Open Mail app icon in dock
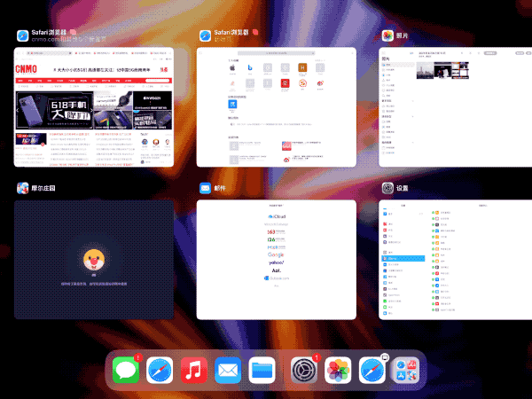The height and width of the screenshot is (399, 532). coord(228,371)
